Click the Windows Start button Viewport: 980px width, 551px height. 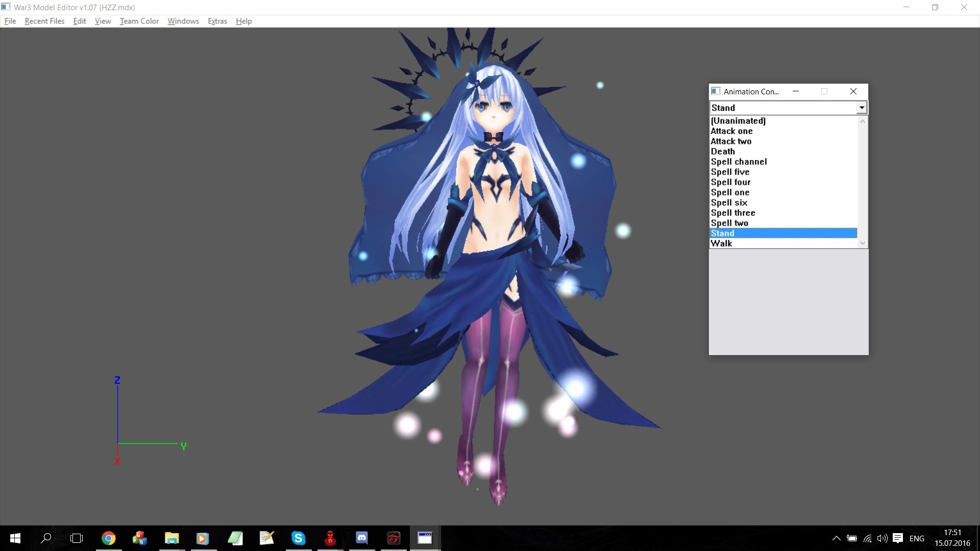tap(15, 538)
